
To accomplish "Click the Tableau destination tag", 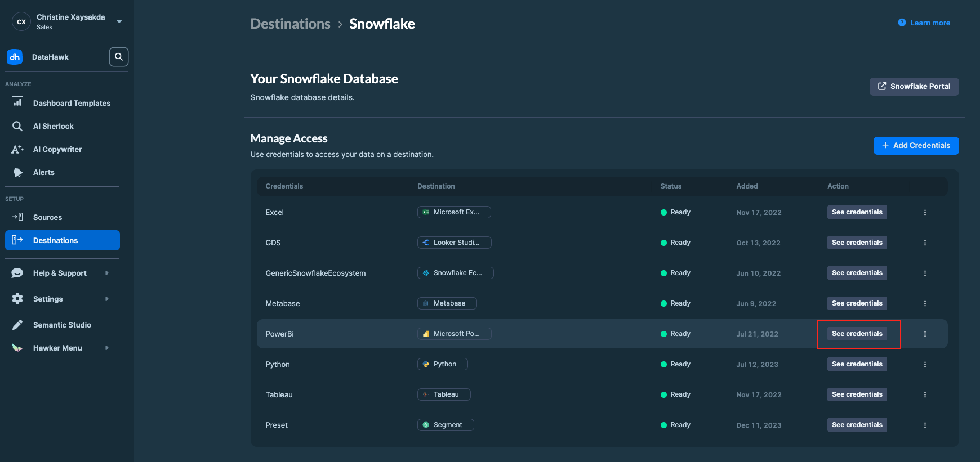I will pos(444,394).
